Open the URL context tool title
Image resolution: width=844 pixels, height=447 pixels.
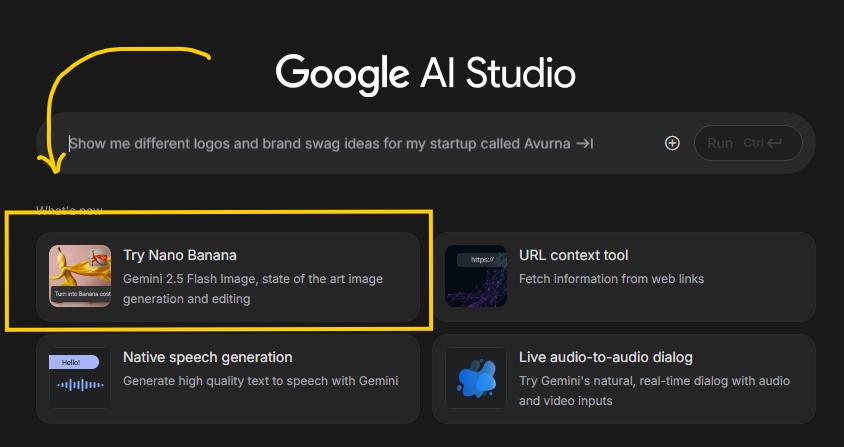(573, 255)
